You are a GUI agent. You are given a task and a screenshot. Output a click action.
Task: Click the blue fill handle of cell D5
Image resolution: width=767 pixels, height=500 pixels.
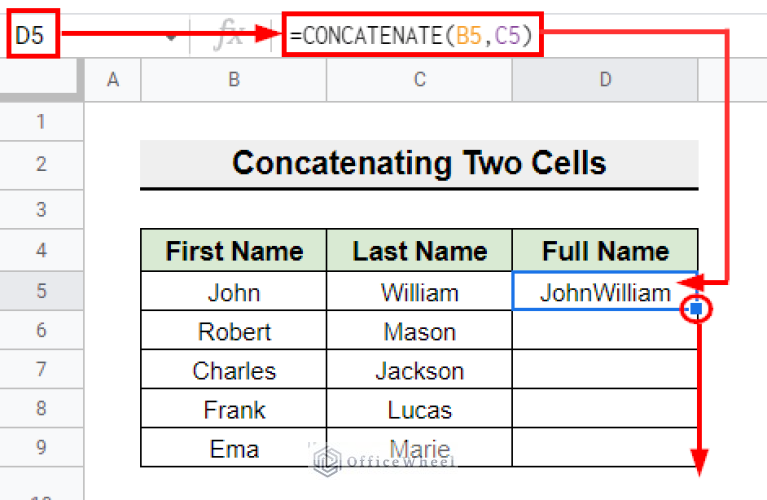tap(697, 310)
